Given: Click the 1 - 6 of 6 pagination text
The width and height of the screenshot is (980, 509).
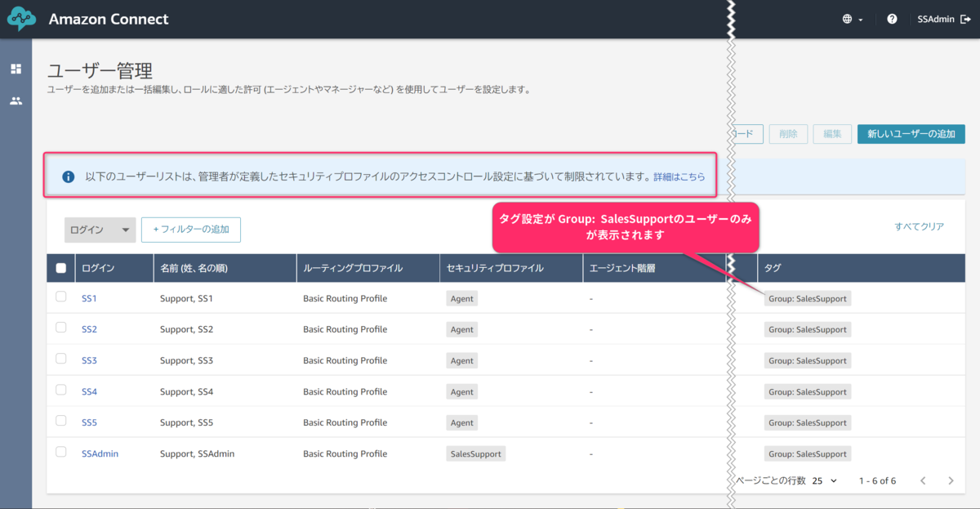Looking at the screenshot, I should pyautogui.click(x=877, y=480).
